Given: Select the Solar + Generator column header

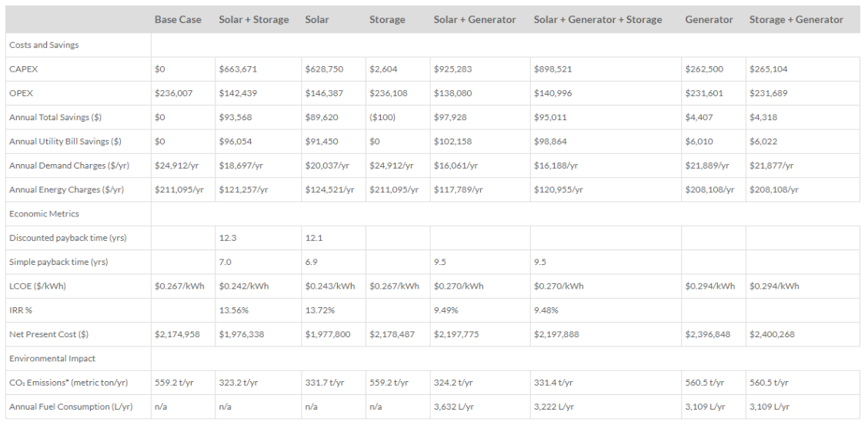Looking at the screenshot, I should pyautogui.click(x=475, y=20).
